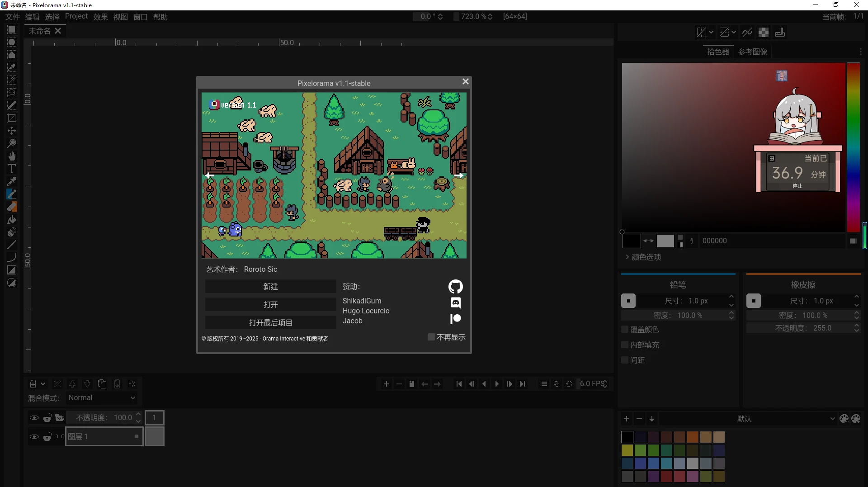Toggle the animation loop mode
868x487 pixels.
pyautogui.click(x=569, y=384)
